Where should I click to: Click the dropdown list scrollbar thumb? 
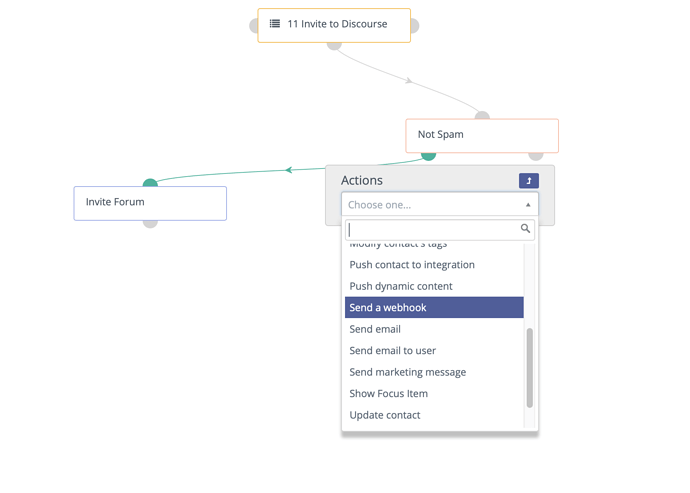tap(529, 368)
